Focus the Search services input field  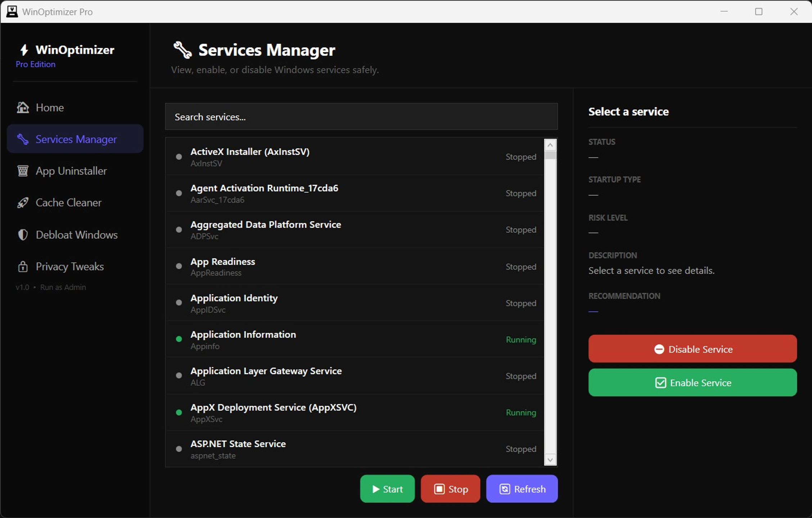(361, 117)
